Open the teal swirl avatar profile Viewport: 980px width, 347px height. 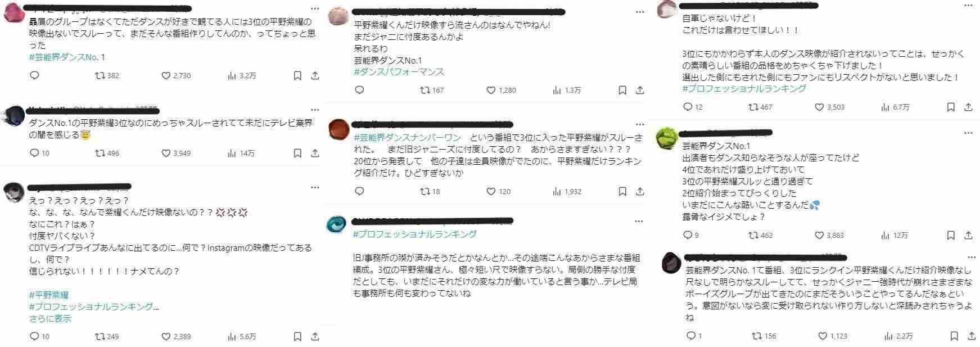[337, 224]
